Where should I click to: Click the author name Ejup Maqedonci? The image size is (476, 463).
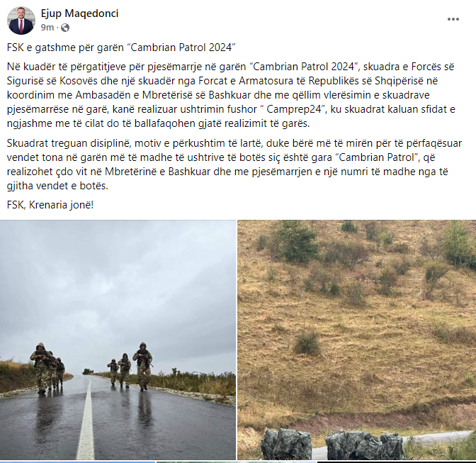pyautogui.click(x=79, y=13)
